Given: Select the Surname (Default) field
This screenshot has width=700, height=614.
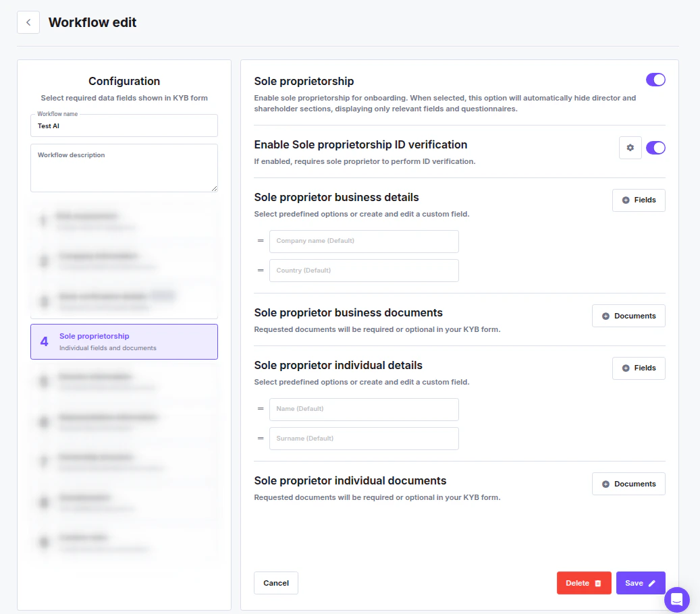Looking at the screenshot, I should click(x=364, y=439).
